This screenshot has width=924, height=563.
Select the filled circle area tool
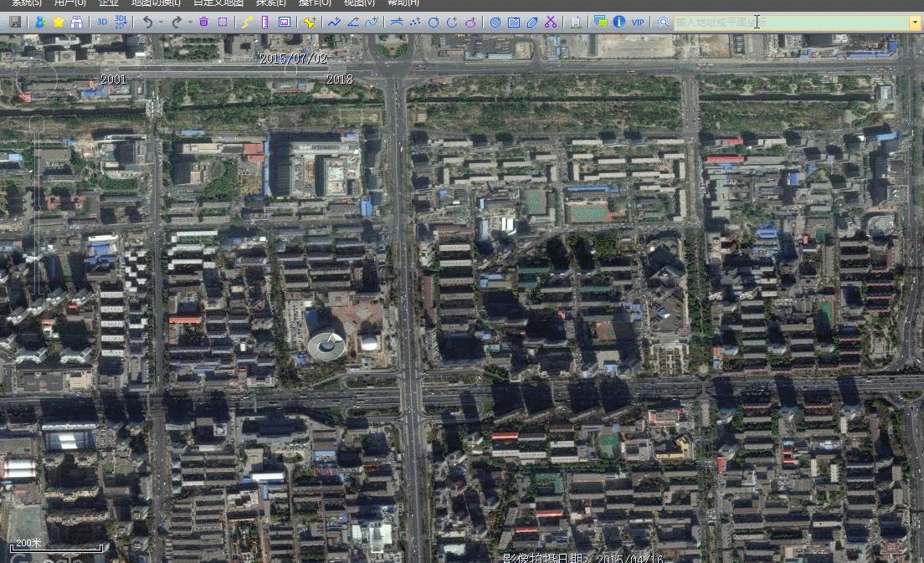[x=495, y=23]
